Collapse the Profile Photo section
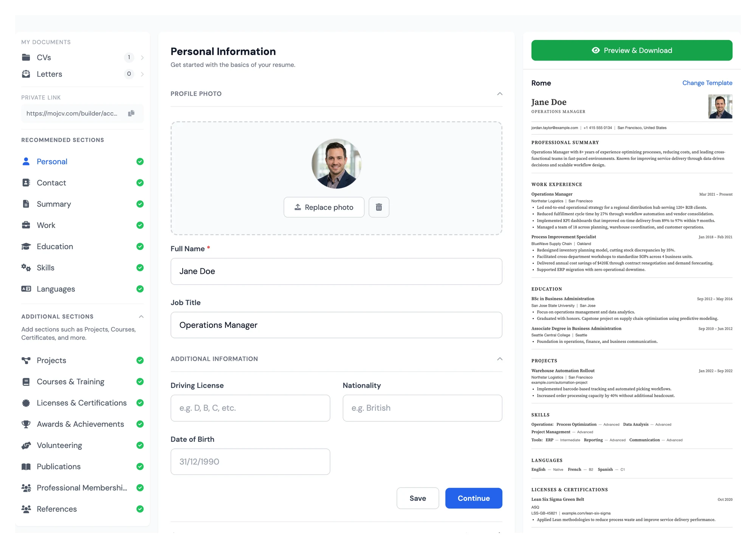 click(x=500, y=94)
